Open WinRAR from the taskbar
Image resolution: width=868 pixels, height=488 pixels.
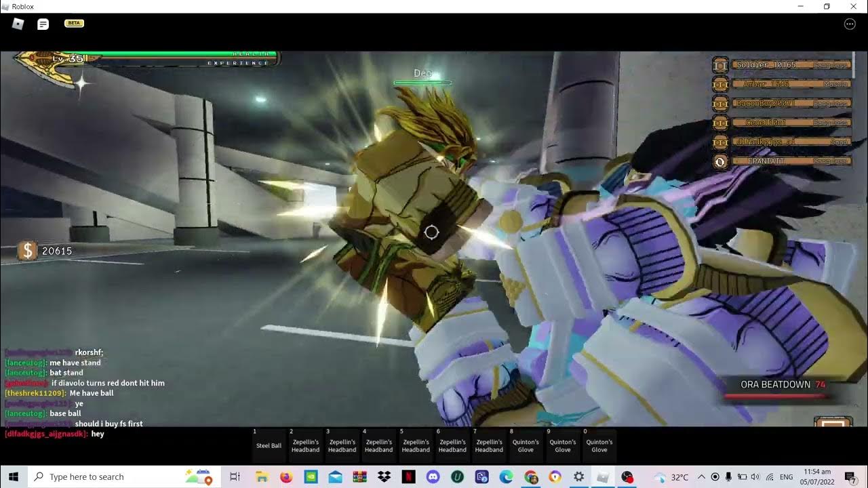coord(359,476)
